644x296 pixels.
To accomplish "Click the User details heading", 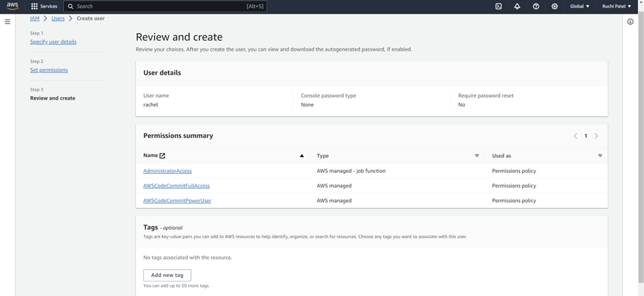I will 162,73.
